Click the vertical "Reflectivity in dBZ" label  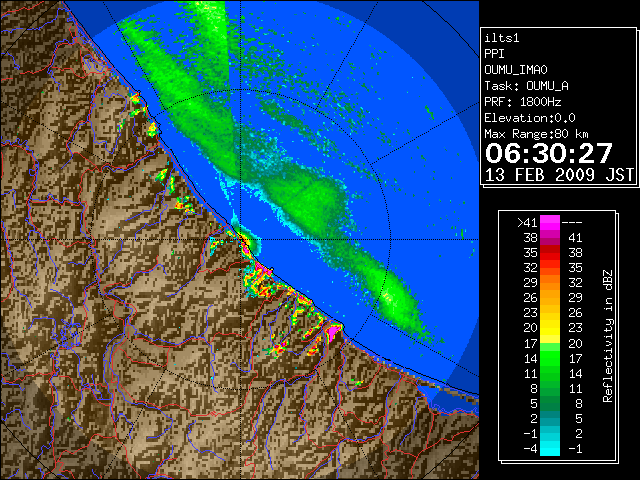point(608,336)
